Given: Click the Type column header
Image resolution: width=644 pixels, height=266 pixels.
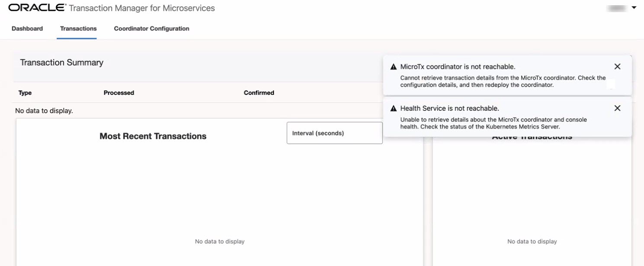Looking at the screenshot, I should click(25, 93).
